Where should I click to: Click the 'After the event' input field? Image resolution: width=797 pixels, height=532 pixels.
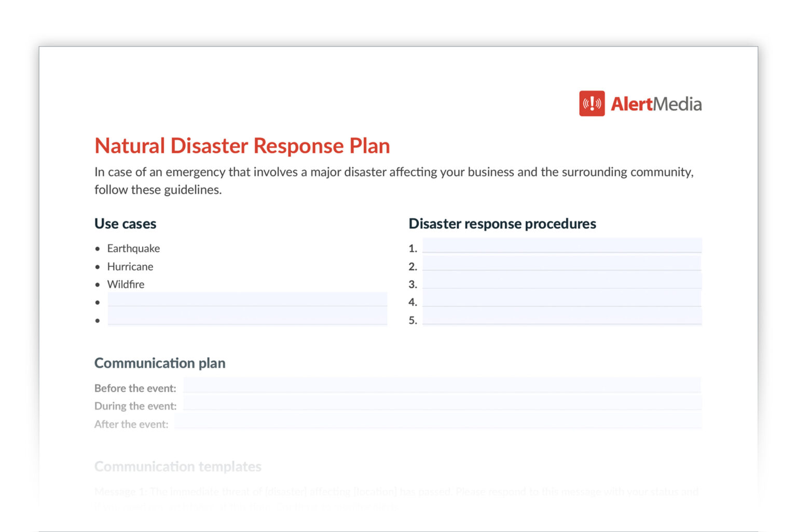[438, 421]
